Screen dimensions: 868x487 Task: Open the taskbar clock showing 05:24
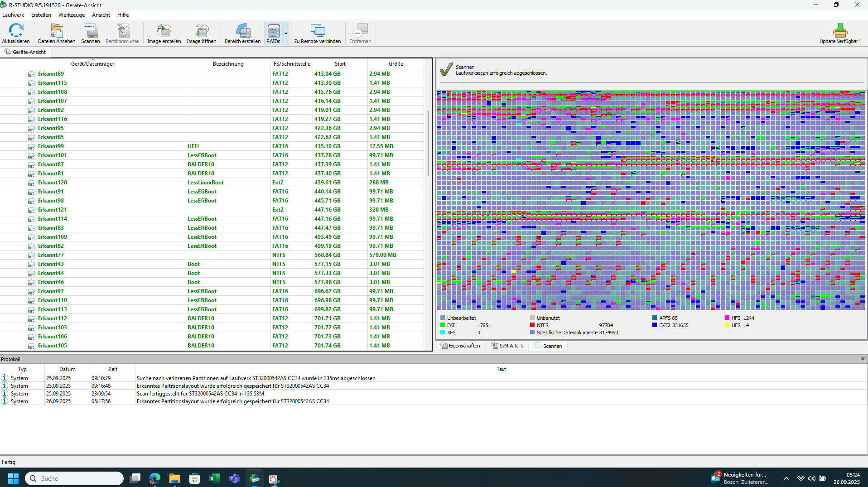[847, 478]
